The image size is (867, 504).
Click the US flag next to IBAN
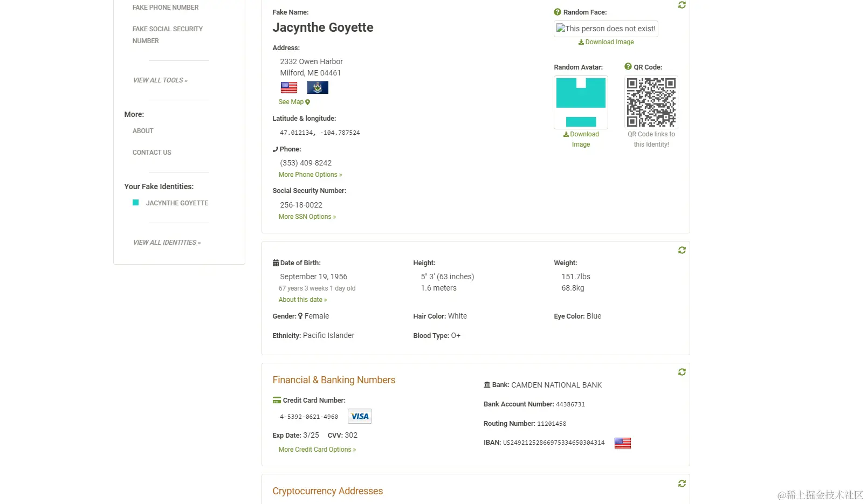(623, 443)
